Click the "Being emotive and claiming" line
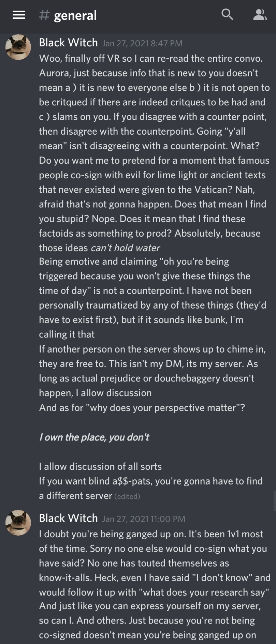The width and height of the screenshot is (276, 644). tap(134, 261)
